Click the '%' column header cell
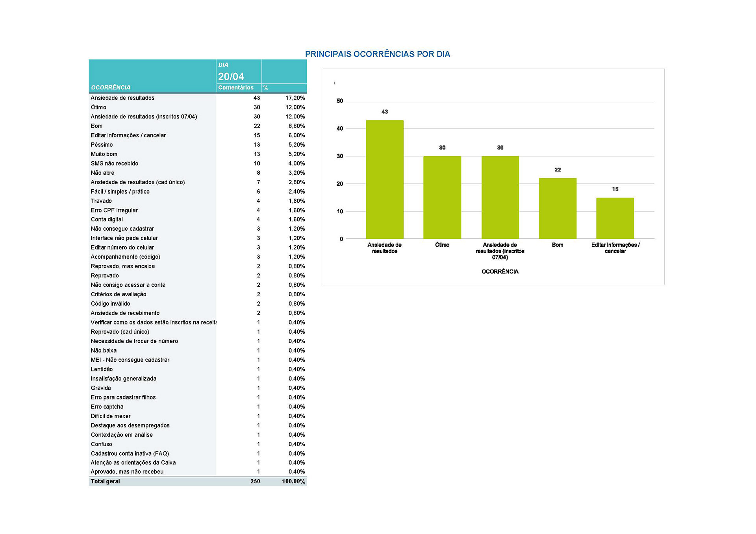The image size is (756, 534). pos(266,87)
